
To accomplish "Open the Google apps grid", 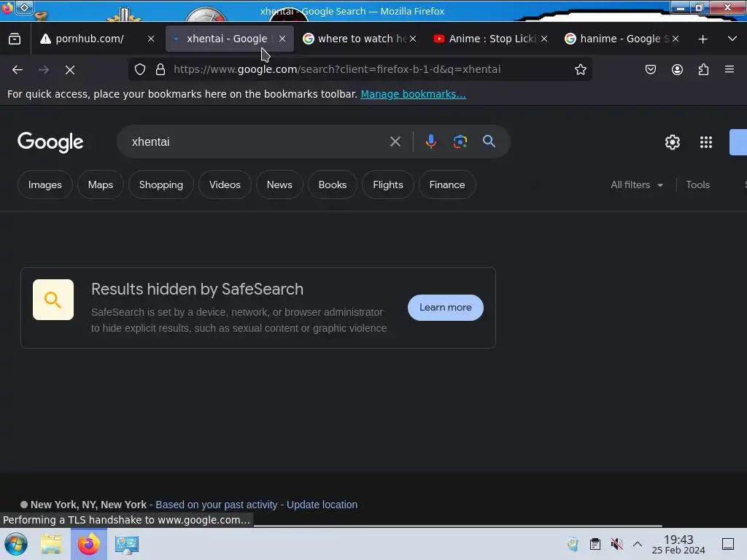I will coord(706,142).
